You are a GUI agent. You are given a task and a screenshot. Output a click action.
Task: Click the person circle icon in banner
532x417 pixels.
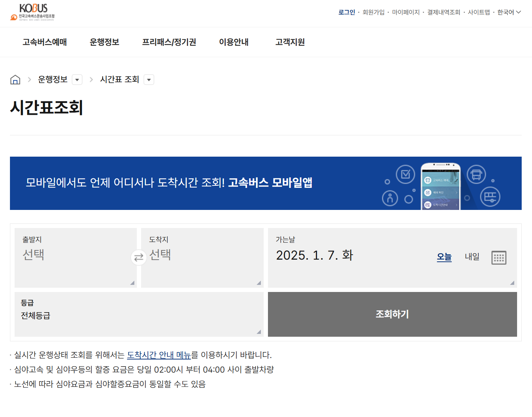point(390,198)
